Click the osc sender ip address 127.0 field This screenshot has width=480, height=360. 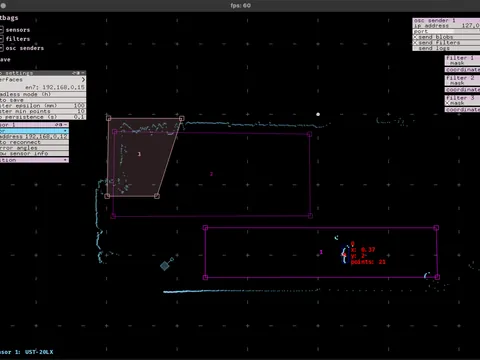click(x=446, y=26)
